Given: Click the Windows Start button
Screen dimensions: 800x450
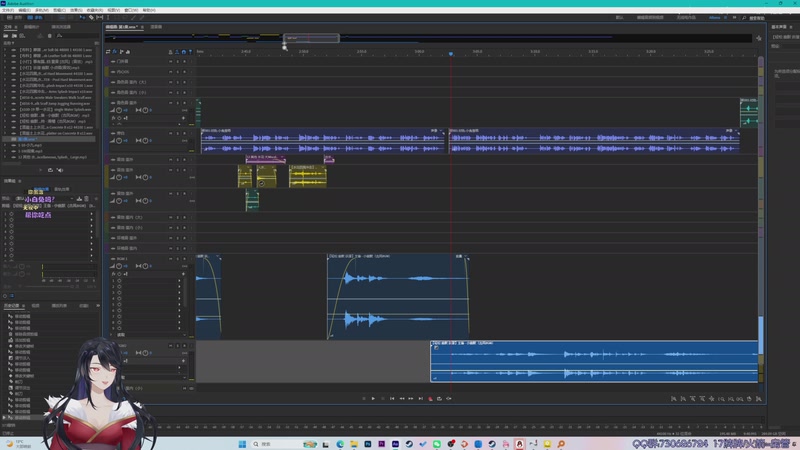Looking at the screenshot, I should point(242,444).
